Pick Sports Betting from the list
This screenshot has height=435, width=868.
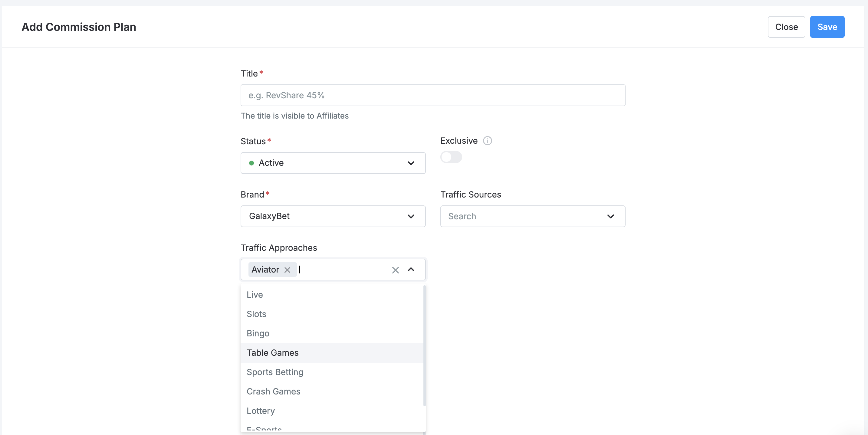(332, 372)
